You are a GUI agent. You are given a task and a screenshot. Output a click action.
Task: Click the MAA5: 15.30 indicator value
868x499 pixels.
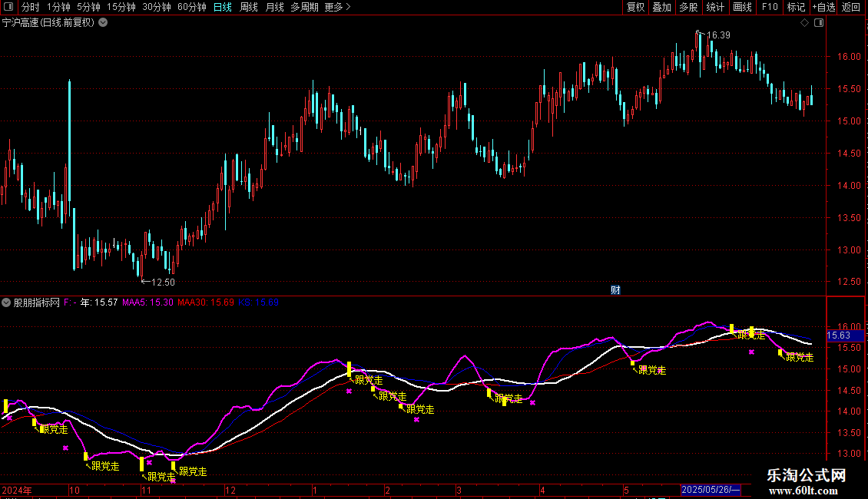point(147,302)
